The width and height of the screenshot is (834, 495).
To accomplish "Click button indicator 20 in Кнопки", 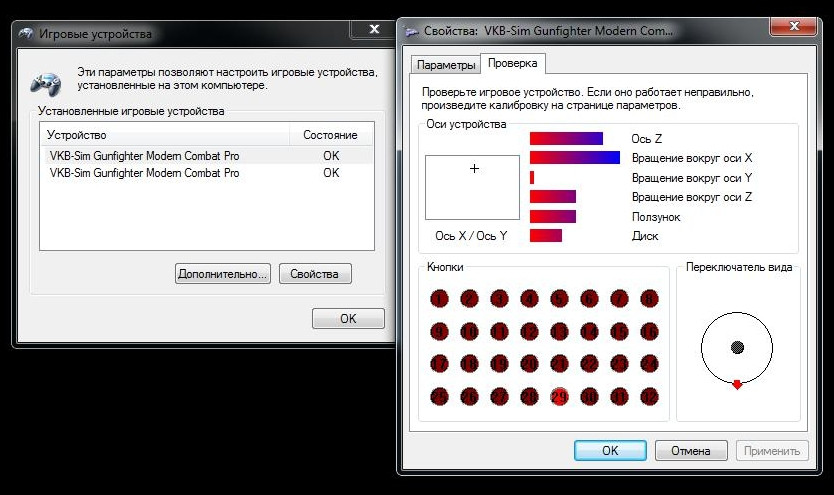I will coord(529,364).
